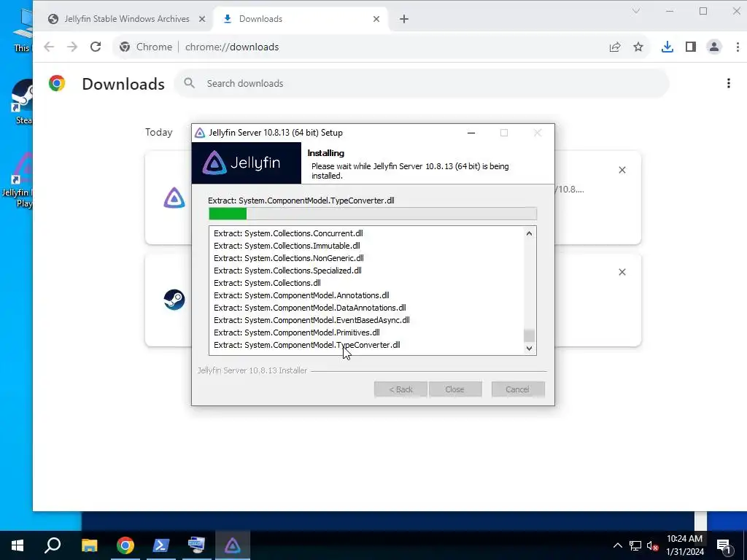The image size is (747, 560).
Task: Open the Chrome three-dot menu in the toolbar
Action: pos(738,47)
